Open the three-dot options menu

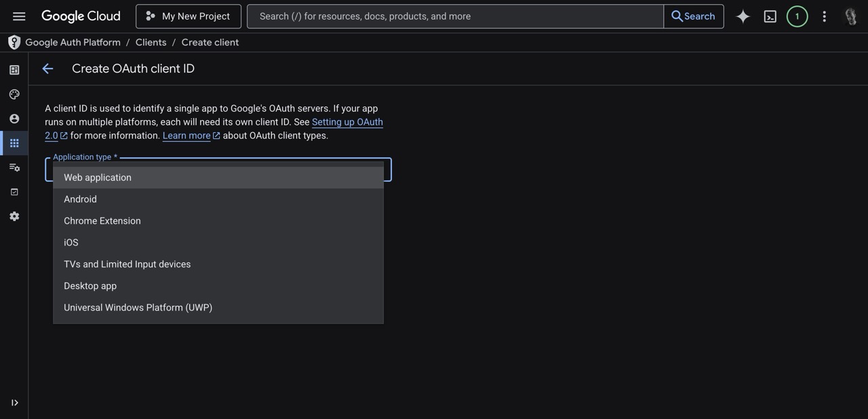824,16
